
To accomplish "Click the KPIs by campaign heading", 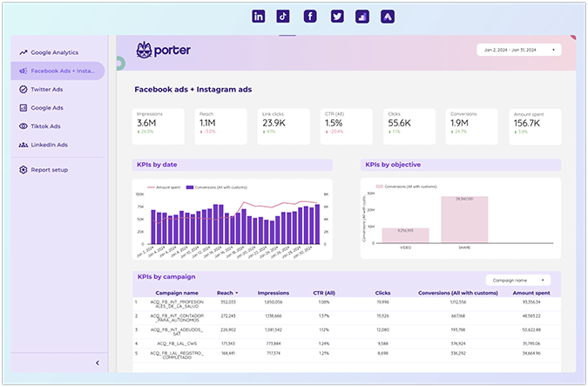I will pos(166,277).
